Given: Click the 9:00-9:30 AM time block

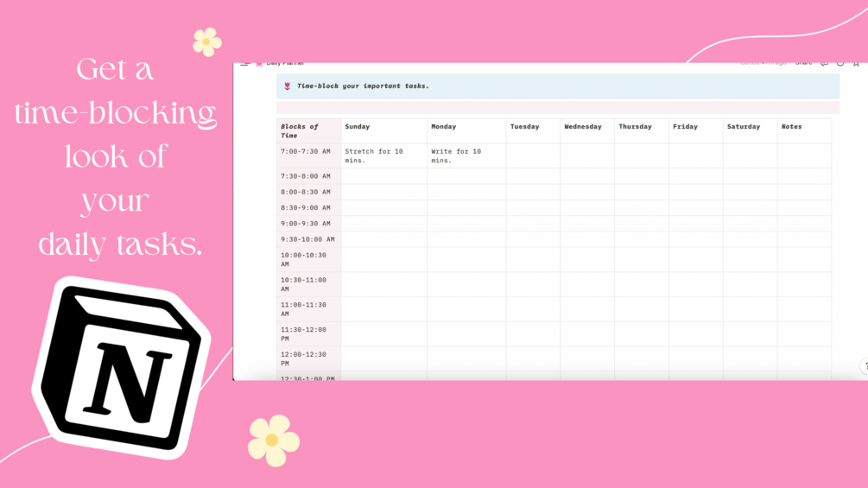Looking at the screenshot, I should 309,224.
